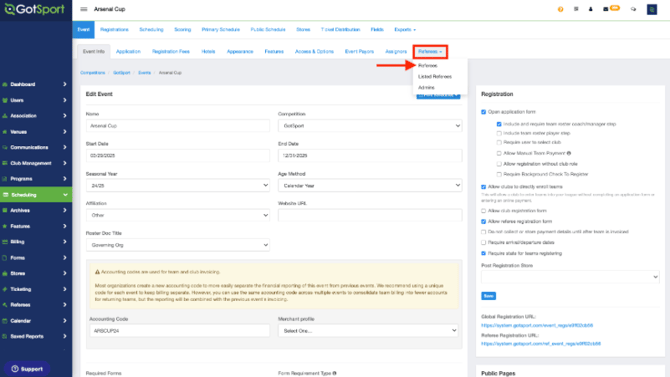Click the Accounting Code input field
This screenshot has width=670, height=377.
click(x=179, y=330)
